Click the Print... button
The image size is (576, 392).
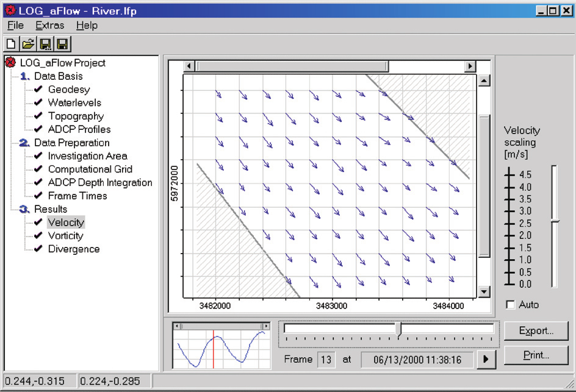(536, 354)
